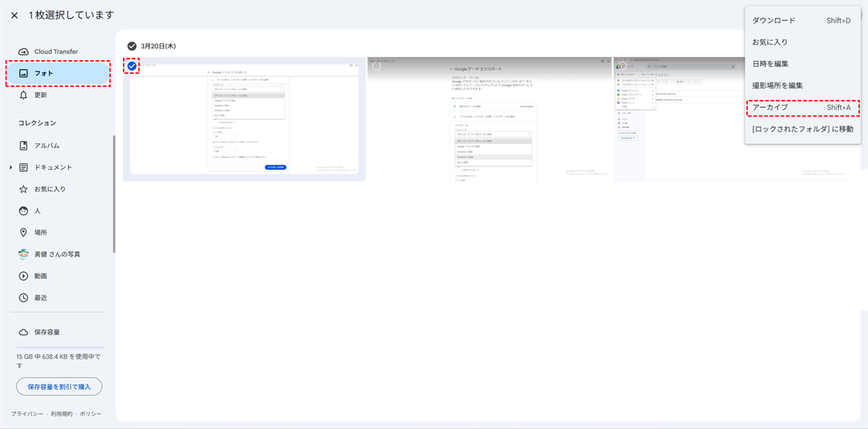Open 動画 via the play icon
The height and width of the screenshot is (429, 868).
(x=23, y=276)
